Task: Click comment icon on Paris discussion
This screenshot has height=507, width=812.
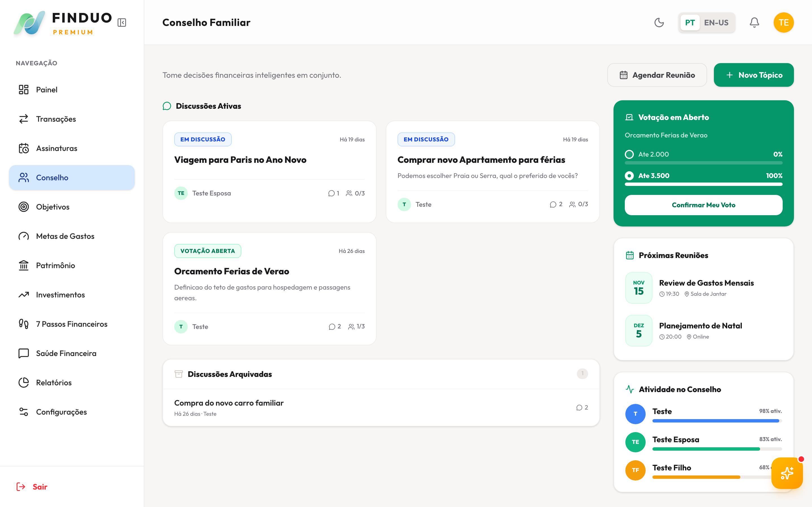Action: click(332, 193)
